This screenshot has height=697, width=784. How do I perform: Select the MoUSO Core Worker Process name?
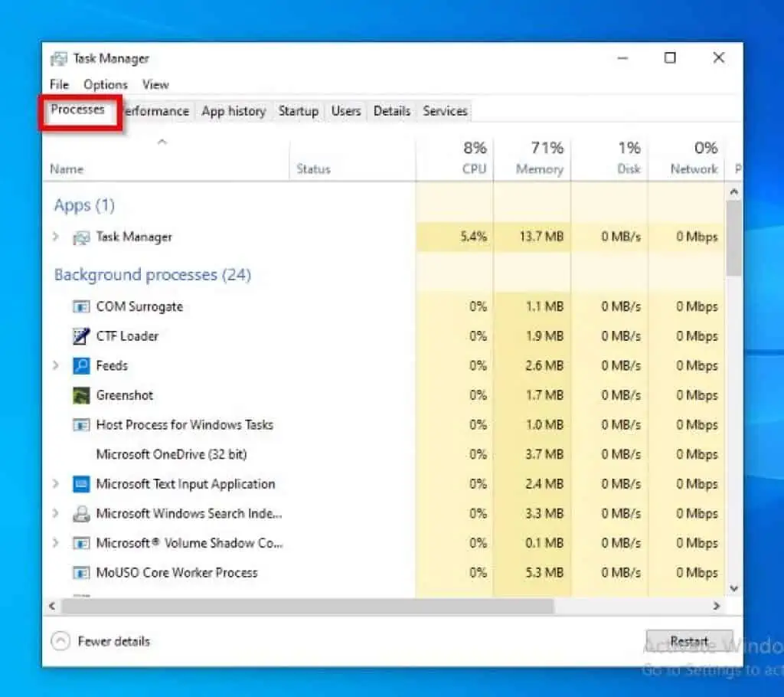click(x=177, y=572)
